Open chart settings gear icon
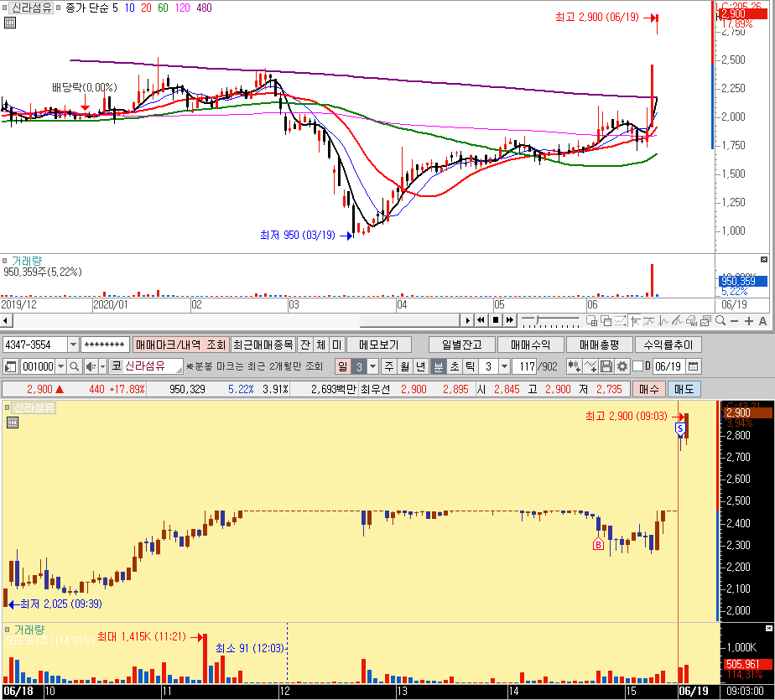Image resolution: width=775 pixels, height=700 pixels. coord(622,366)
